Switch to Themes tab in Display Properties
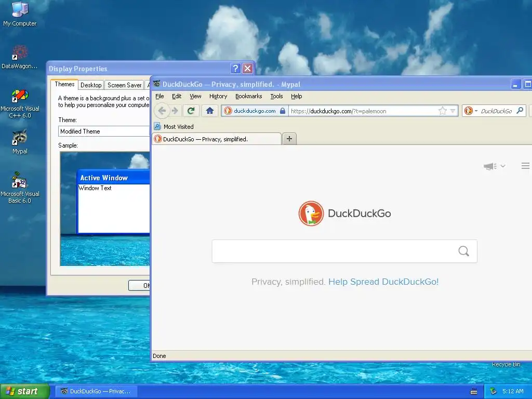Image resolution: width=532 pixels, height=399 pixels. point(64,84)
